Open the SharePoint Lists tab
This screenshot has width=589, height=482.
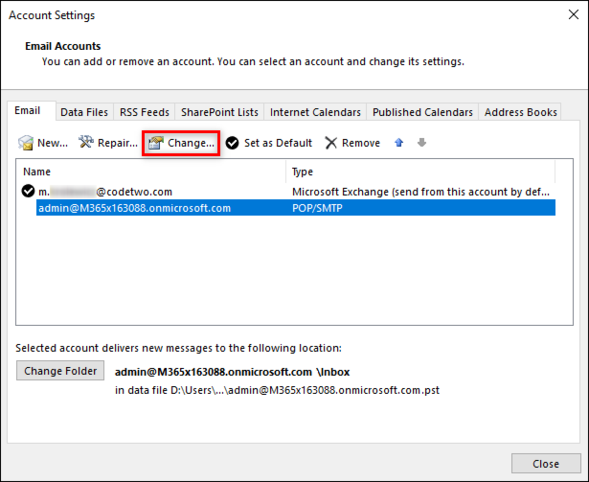(219, 112)
